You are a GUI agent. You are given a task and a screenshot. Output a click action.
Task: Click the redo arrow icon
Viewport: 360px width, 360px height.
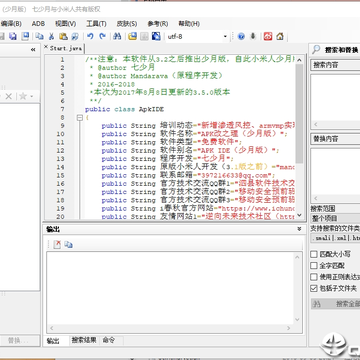click(103, 36)
